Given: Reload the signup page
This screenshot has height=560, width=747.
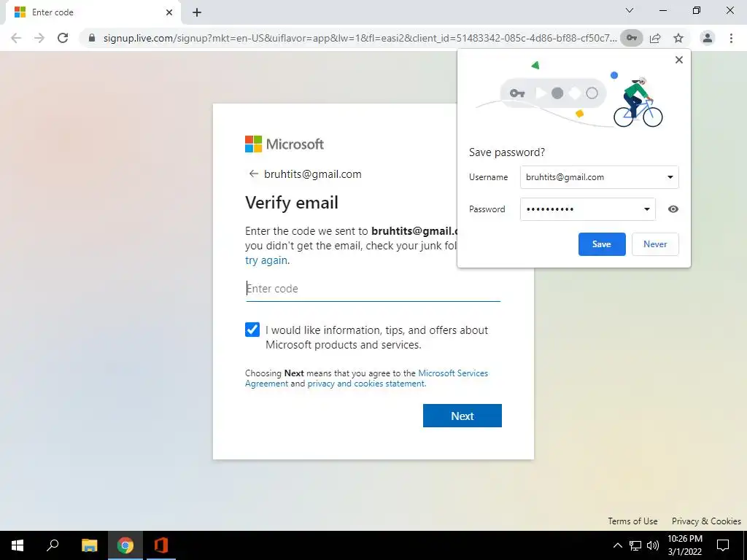Looking at the screenshot, I should (63, 38).
